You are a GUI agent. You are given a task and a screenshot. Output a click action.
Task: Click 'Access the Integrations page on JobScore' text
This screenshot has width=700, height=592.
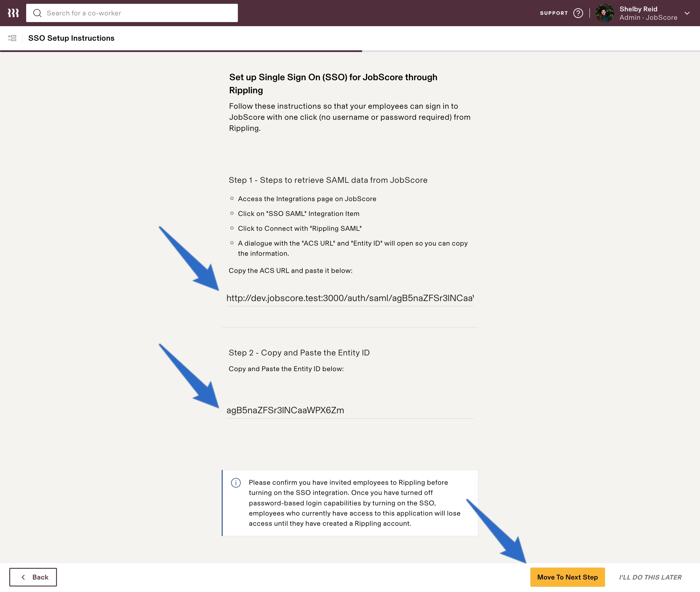coord(307,199)
